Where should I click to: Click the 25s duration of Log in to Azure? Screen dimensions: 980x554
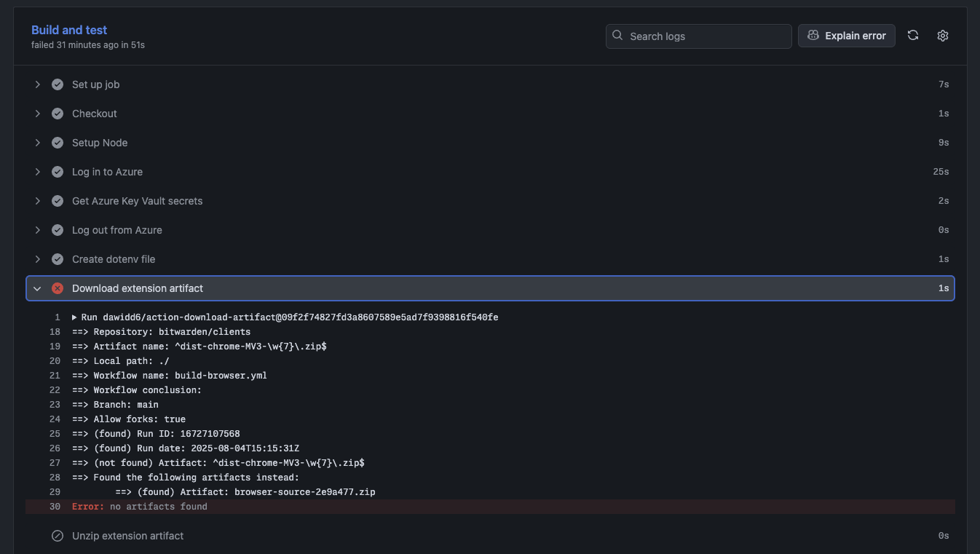941,172
